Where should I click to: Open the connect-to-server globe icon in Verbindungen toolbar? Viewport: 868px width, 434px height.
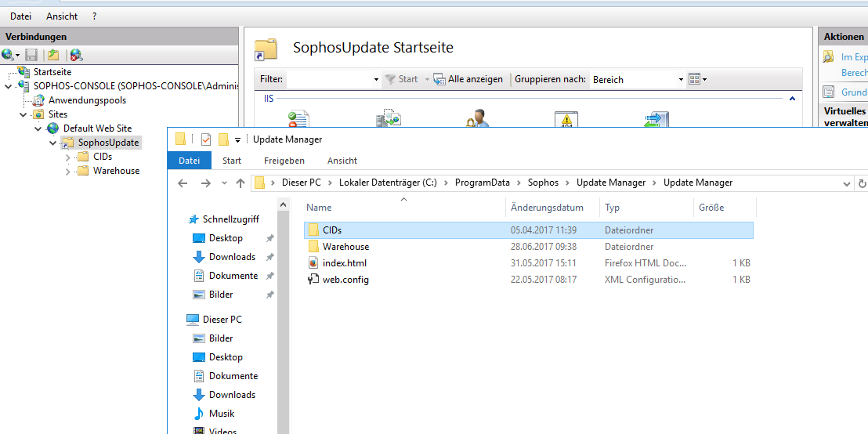tap(8, 55)
